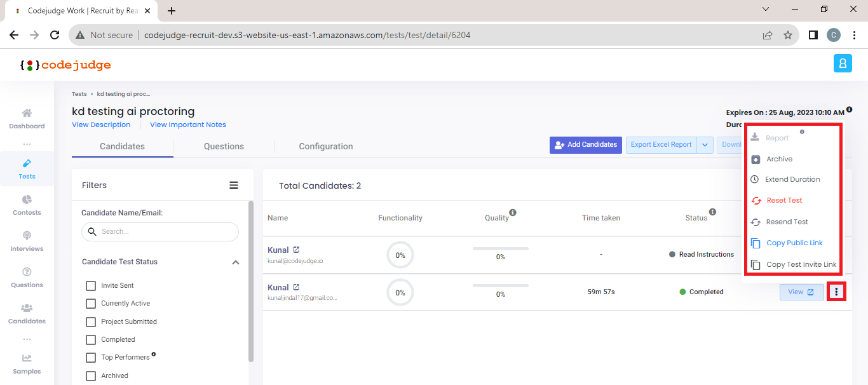Open the Tests section in the sidebar

pos(26,168)
